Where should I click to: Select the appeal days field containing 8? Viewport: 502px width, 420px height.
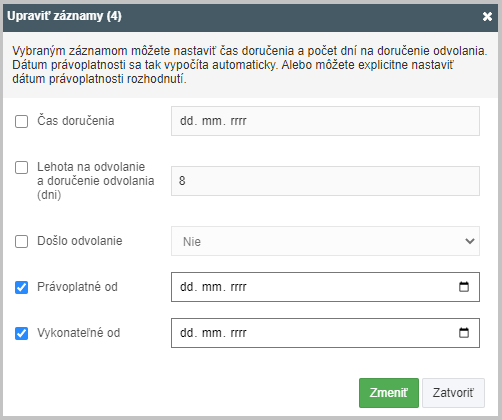click(325, 181)
